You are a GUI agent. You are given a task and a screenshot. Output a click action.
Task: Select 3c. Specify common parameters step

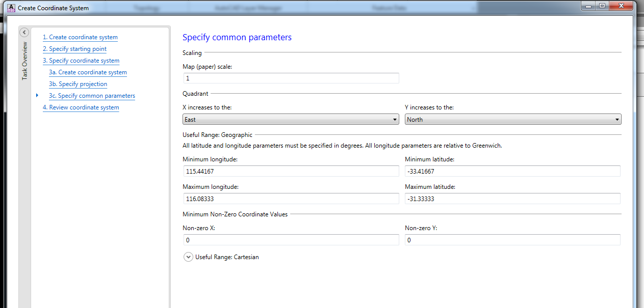point(92,96)
